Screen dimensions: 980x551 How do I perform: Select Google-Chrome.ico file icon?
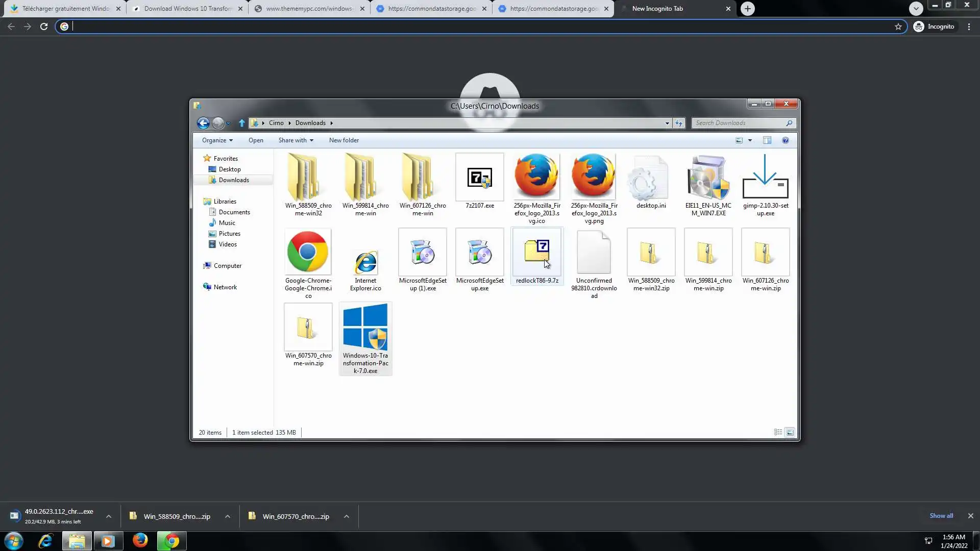point(308,252)
